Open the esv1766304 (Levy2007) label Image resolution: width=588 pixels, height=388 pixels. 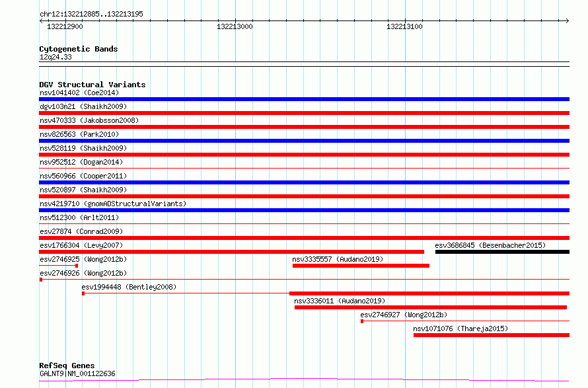pos(81,245)
